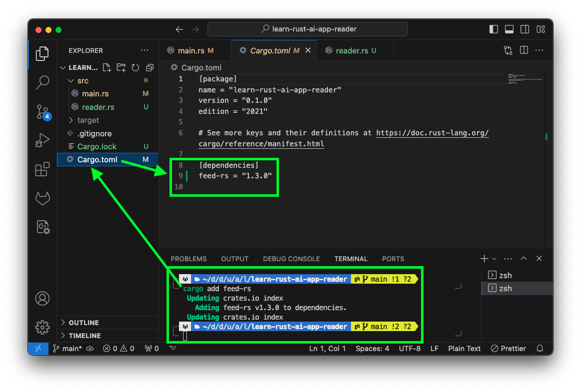Open the DEBUG CONSOLE panel tab

291,259
